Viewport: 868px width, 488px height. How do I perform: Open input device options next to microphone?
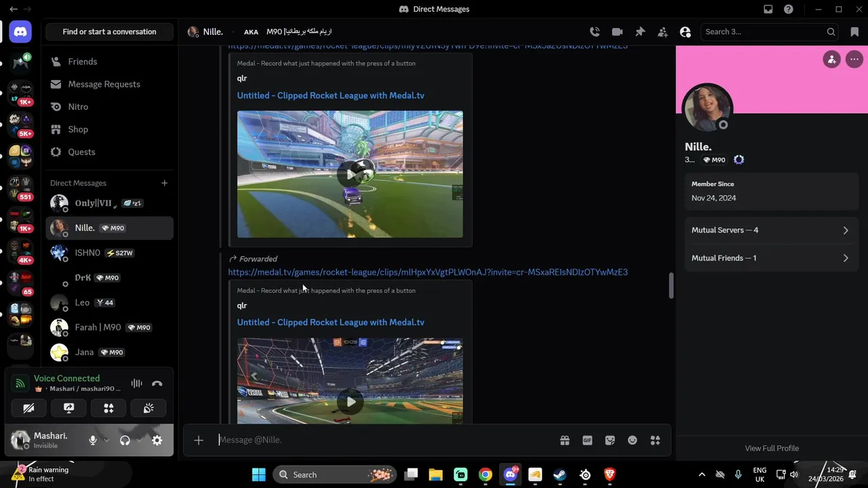coord(106,441)
